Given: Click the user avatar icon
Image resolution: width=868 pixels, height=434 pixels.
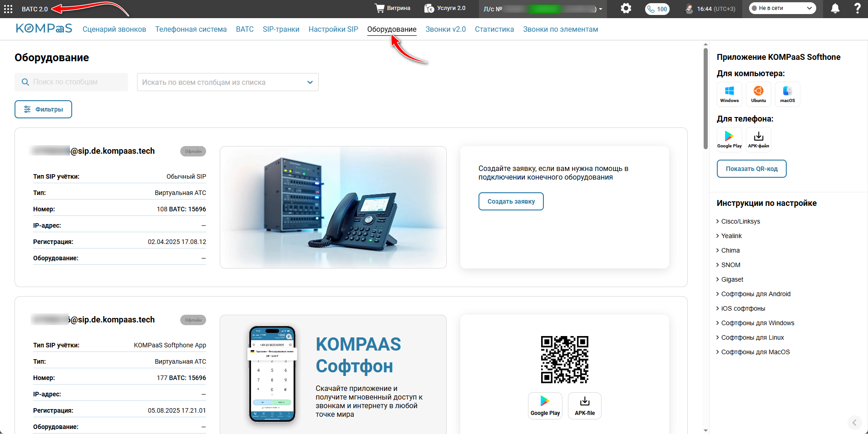Looking at the screenshot, I should 689,9.
